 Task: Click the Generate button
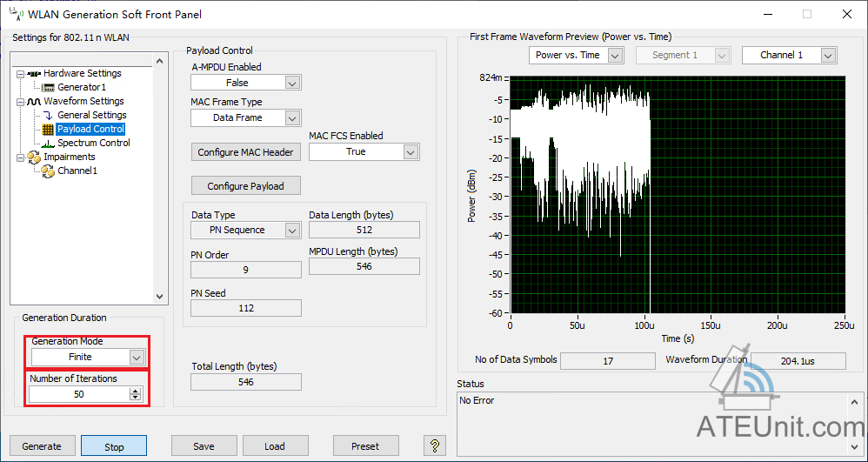(42, 446)
